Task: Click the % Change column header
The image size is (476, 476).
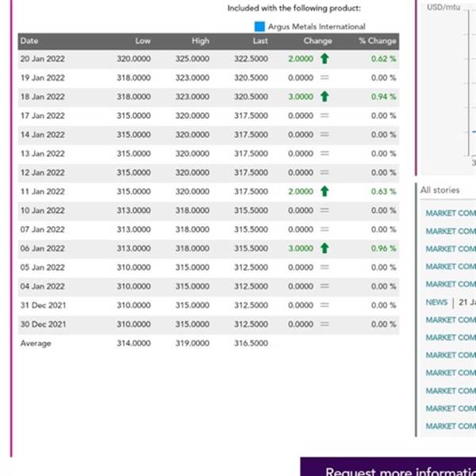Action: pyautogui.click(x=378, y=41)
